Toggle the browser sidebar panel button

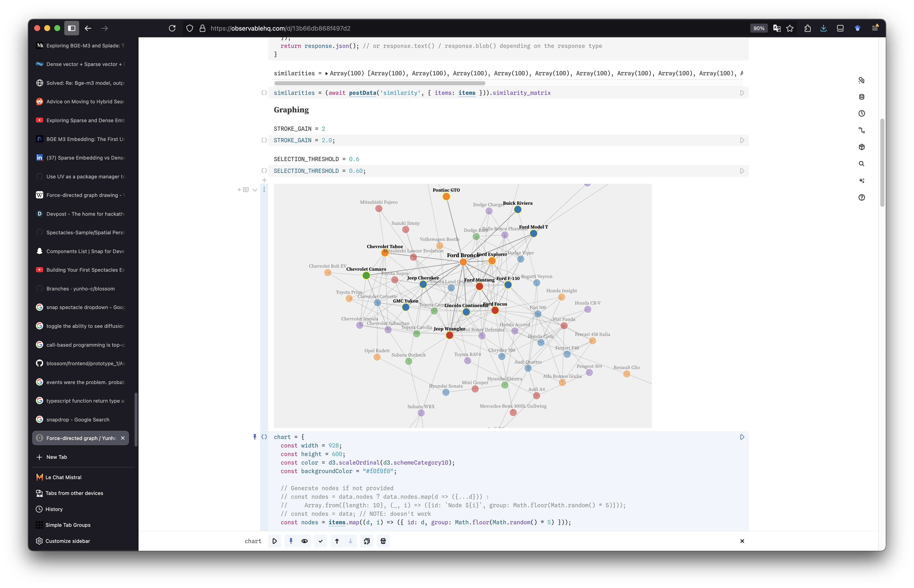pyautogui.click(x=72, y=28)
